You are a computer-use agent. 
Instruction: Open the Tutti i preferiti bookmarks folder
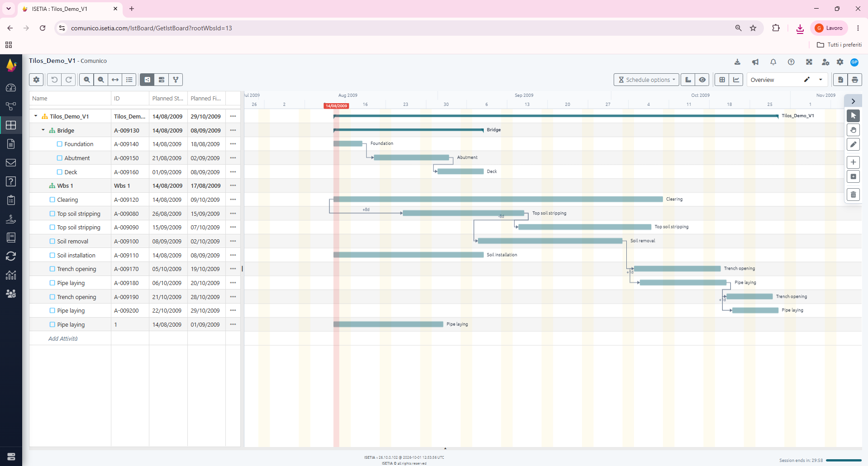pos(839,45)
